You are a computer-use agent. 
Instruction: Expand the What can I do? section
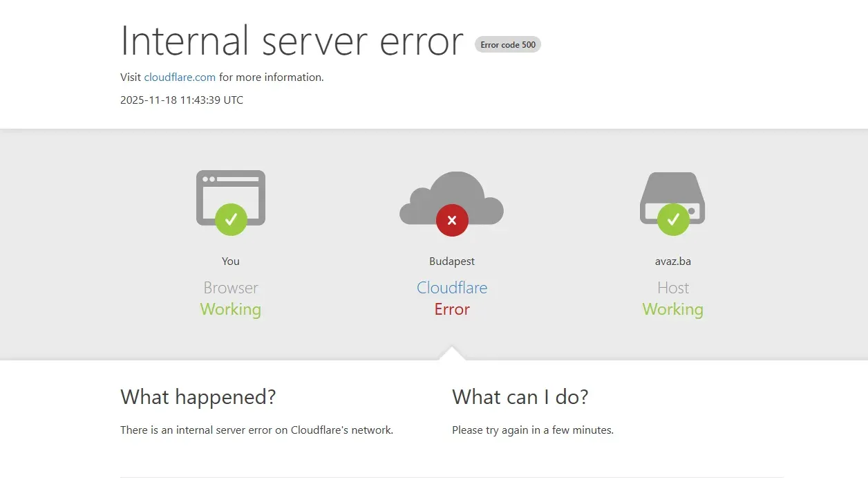520,397
